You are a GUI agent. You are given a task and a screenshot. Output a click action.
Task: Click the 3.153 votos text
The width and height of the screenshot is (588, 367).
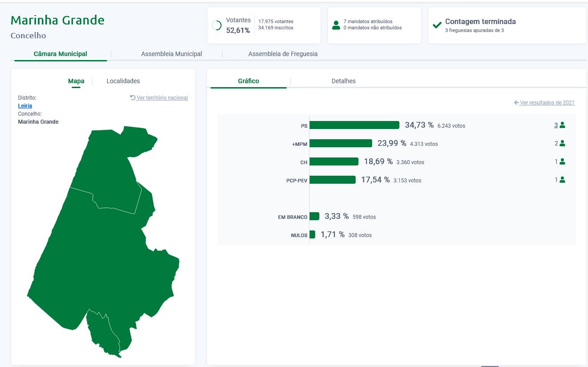coord(407,181)
